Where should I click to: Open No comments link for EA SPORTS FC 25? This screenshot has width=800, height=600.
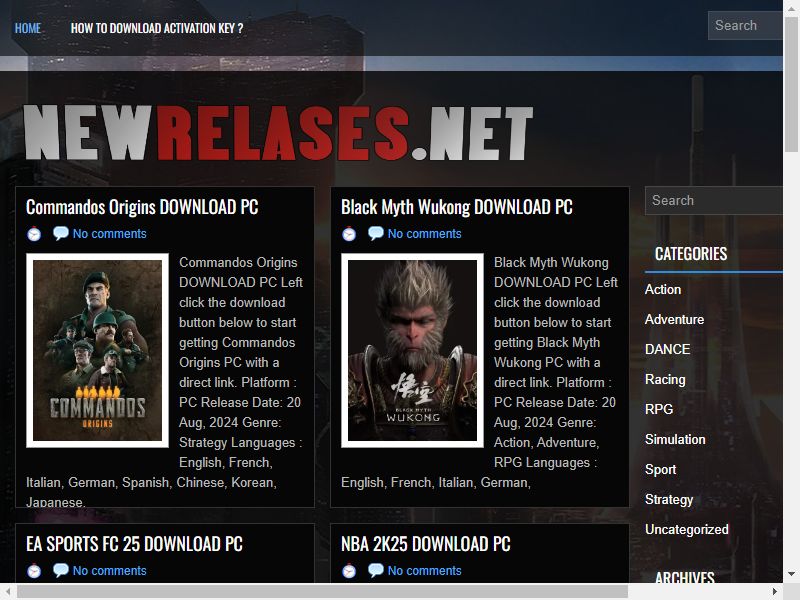110,570
